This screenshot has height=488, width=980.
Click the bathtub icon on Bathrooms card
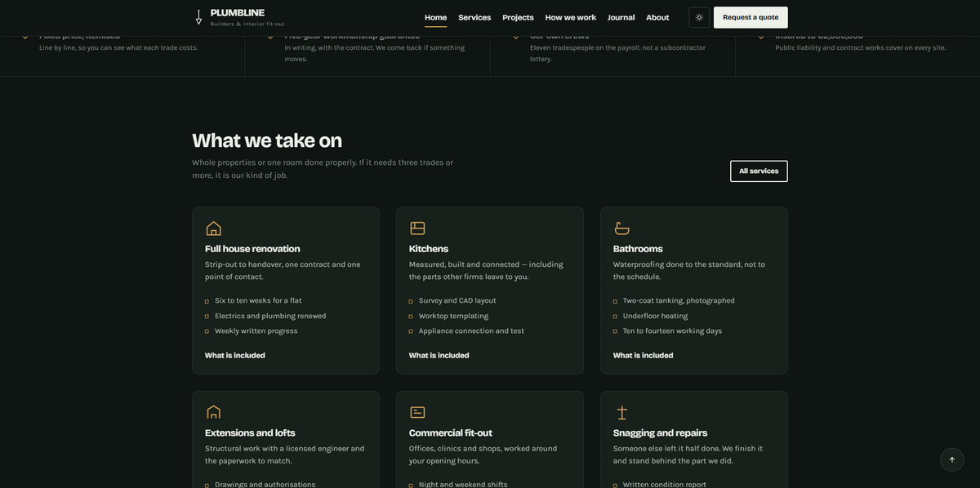pos(621,228)
